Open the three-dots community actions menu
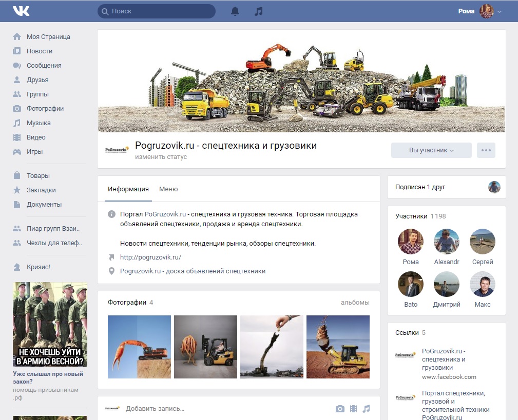 click(486, 150)
